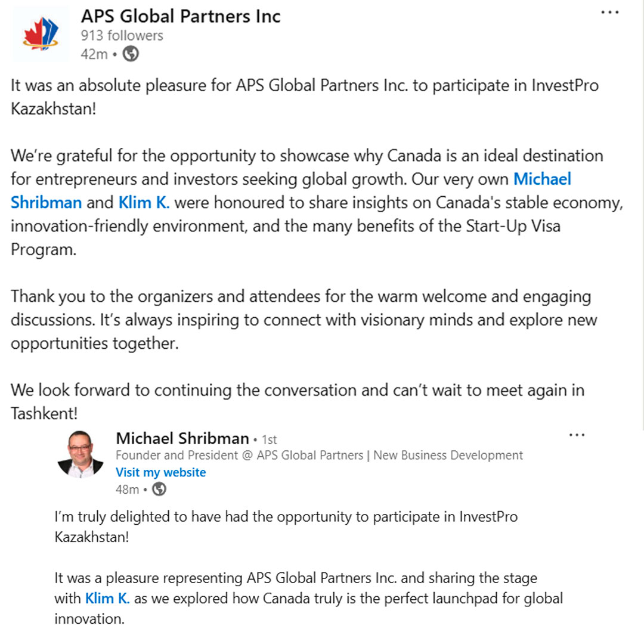Image resolution: width=644 pixels, height=644 pixels.
Task: Click the Founder and President headline text
Action: coord(319,456)
